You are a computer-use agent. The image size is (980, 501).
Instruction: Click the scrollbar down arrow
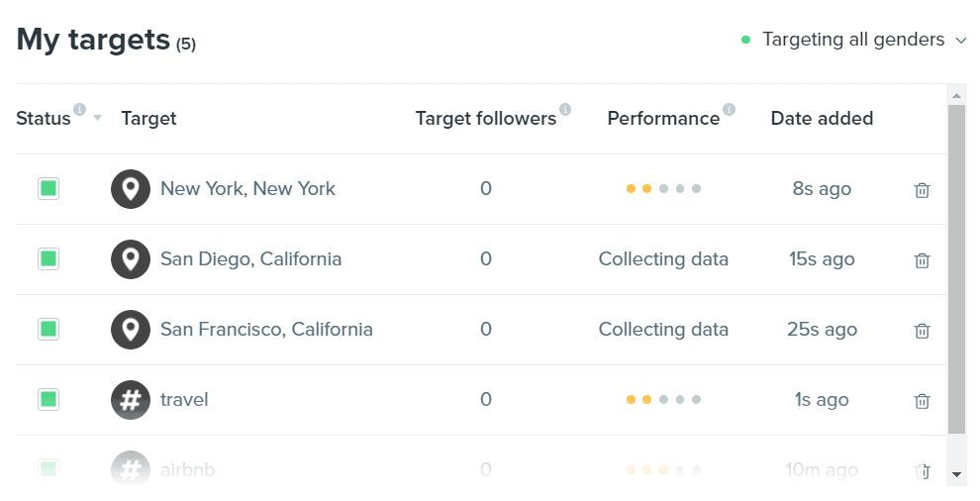[956, 474]
